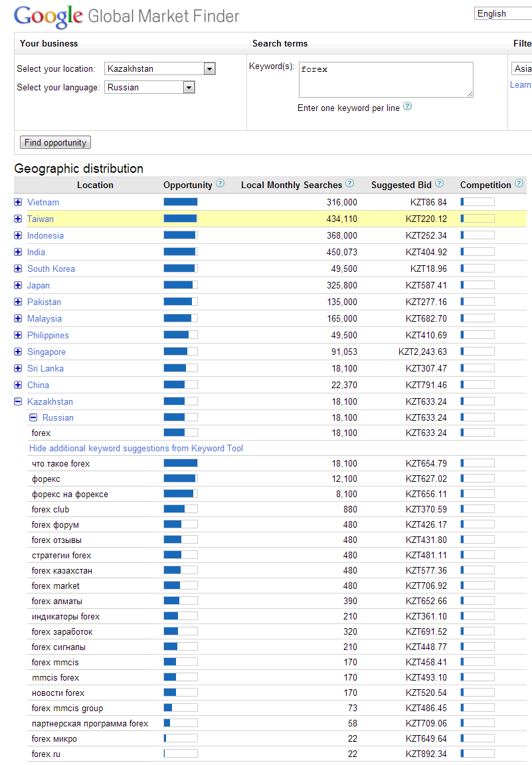This screenshot has width=532, height=765.
Task: Select the 'forex market' keyword row
Action: [x=277, y=586]
